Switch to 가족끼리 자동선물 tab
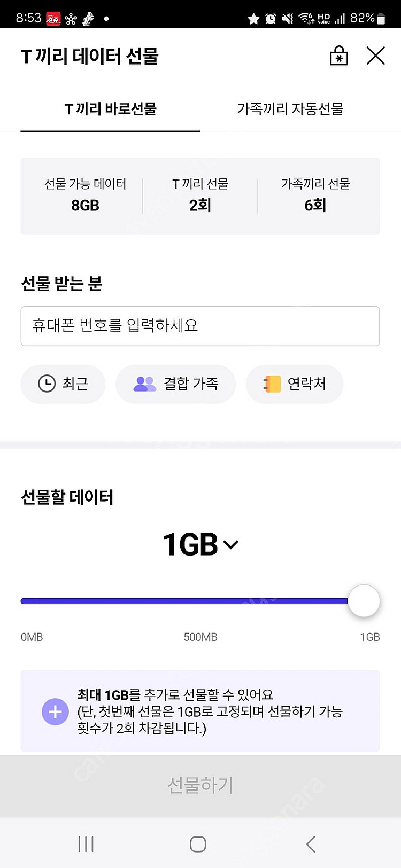This screenshot has height=868, width=401. 290,109
